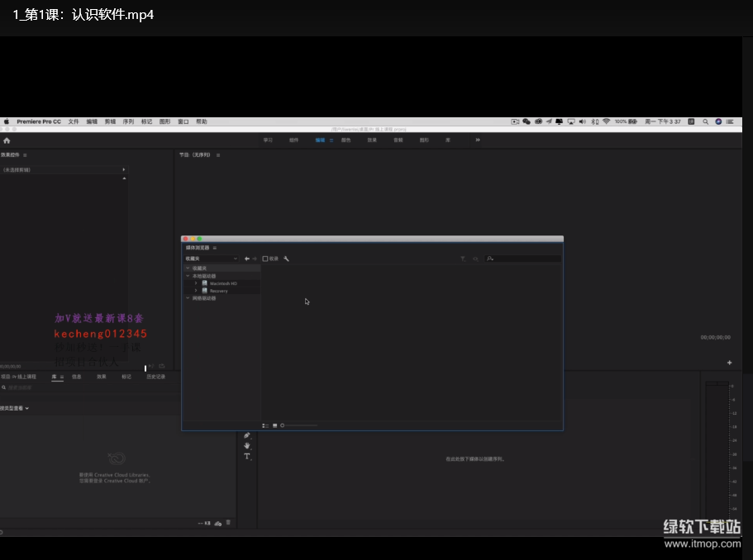Open the 收藏夹 location dropdown
This screenshot has width=753, height=560.
[212, 259]
